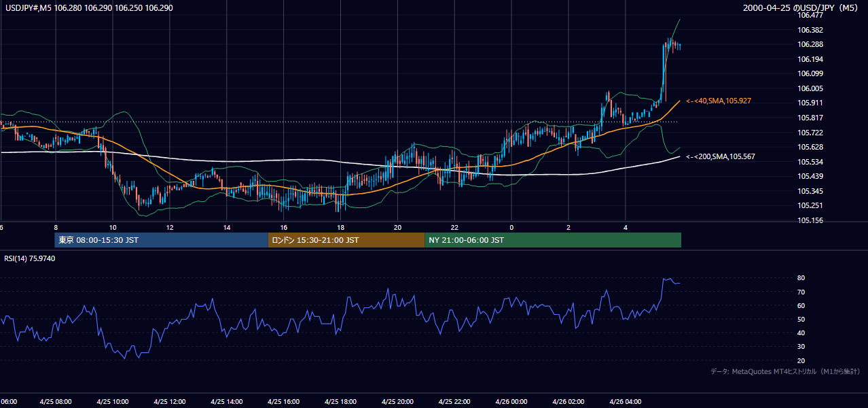Image resolution: width=868 pixels, height=408 pixels.
Task: Click hour tick 4 under the price chart
Action: pos(626,227)
